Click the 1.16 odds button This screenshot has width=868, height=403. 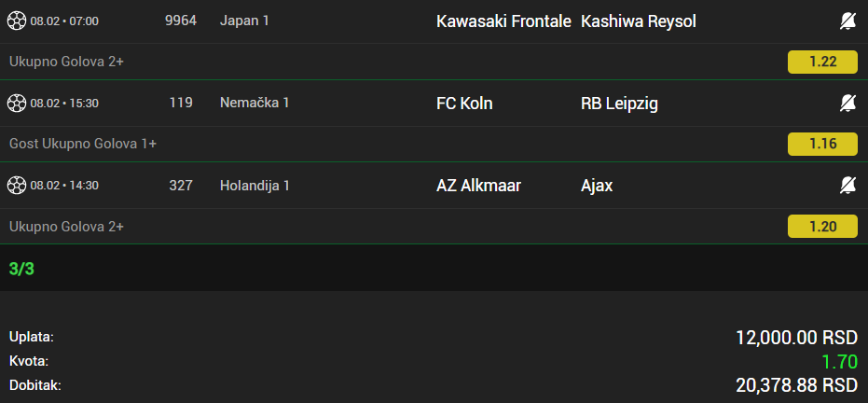point(822,144)
